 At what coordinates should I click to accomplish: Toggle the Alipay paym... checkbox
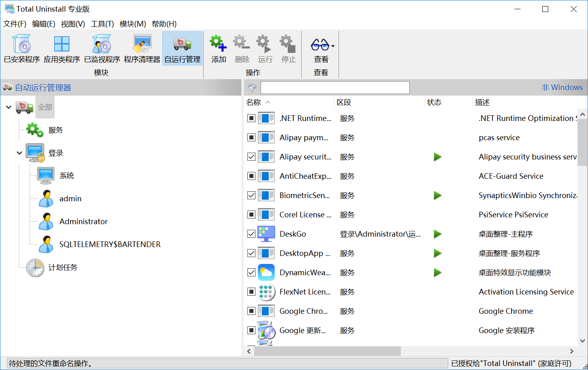click(251, 137)
